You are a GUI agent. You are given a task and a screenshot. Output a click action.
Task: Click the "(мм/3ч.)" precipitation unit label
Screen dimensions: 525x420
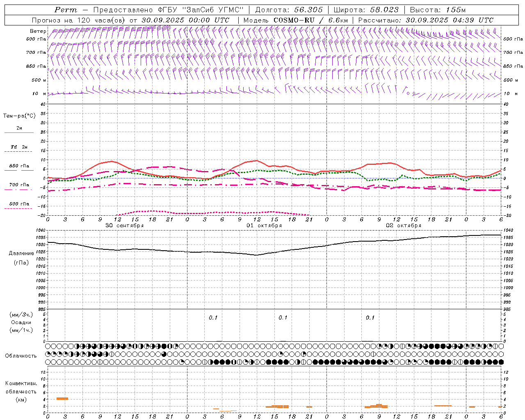point(21,315)
